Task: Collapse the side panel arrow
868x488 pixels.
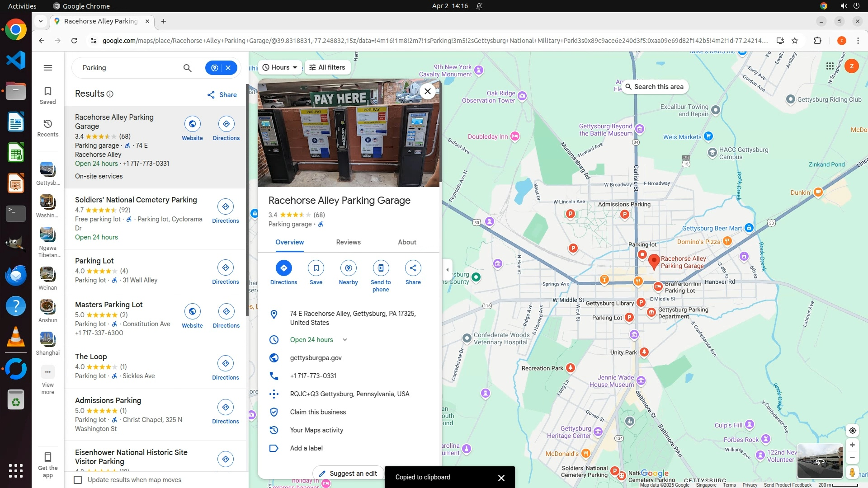Action: tap(447, 270)
